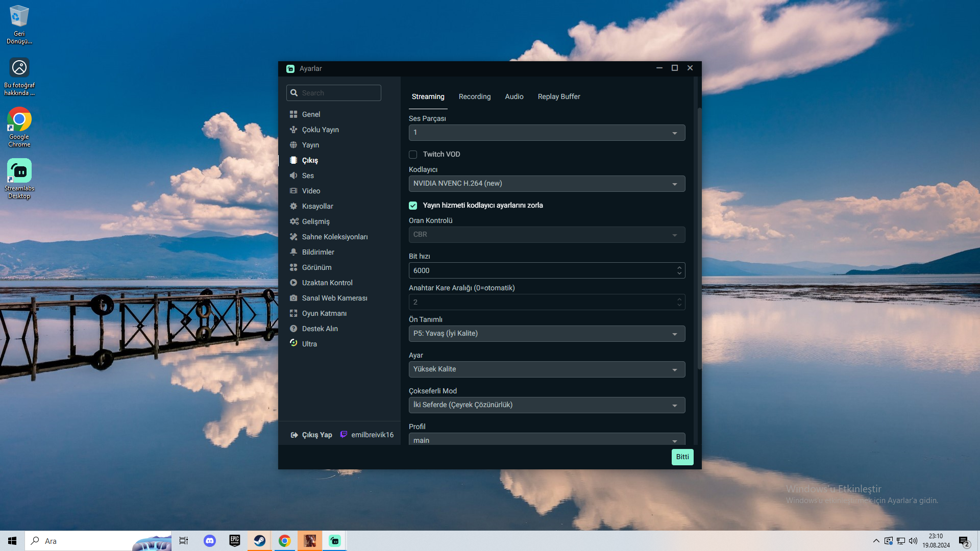Open Bildirimler bell icon
980x551 pixels.
coord(293,252)
